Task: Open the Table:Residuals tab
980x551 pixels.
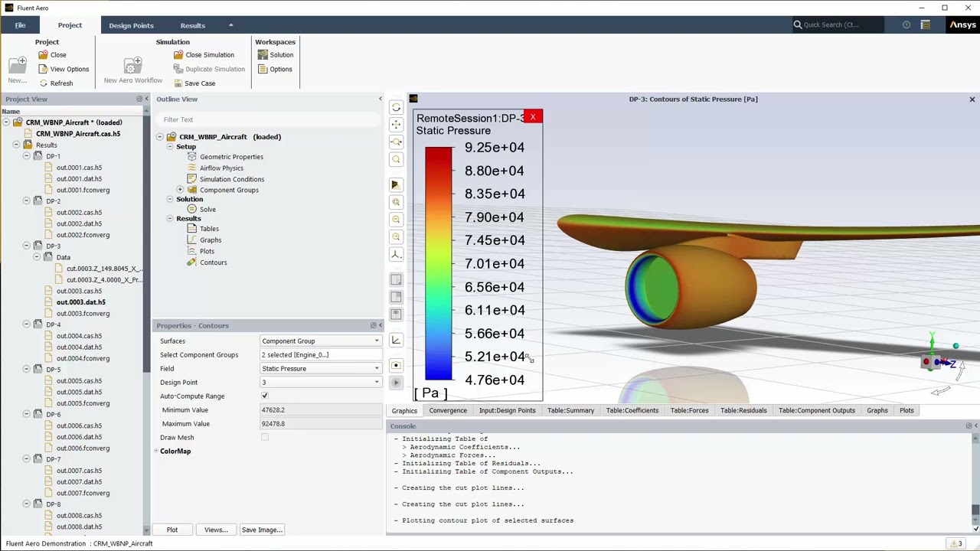Action: click(x=743, y=410)
